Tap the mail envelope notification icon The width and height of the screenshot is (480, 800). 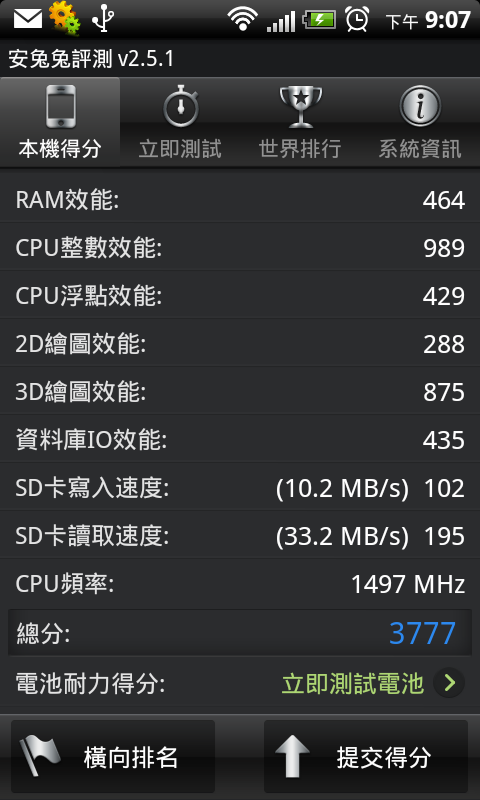pyautogui.click(x=28, y=19)
